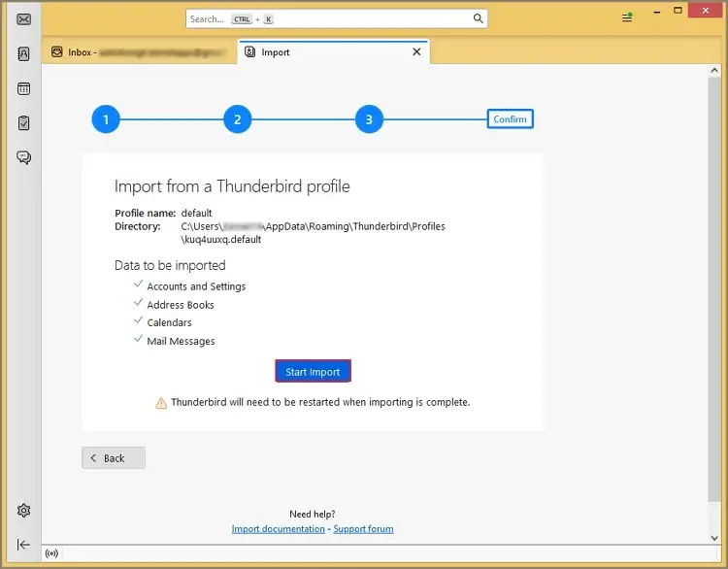This screenshot has width=728, height=569.
Task: Open the Thunderbird app menu
Action: pyautogui.click(x=627, y=17)
